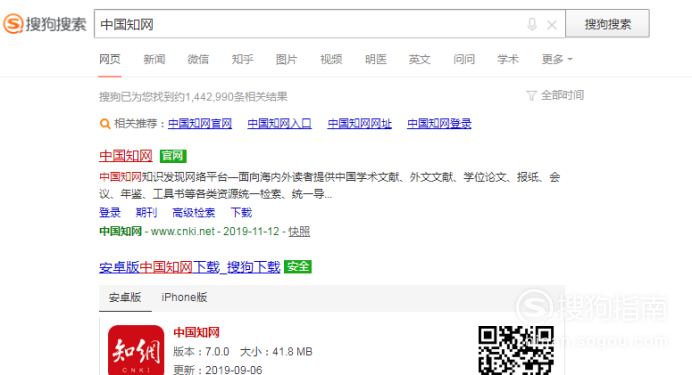692x375 pixels.
Task: Click the 版本：7.0.0 text
Action: tap(201, 352)
